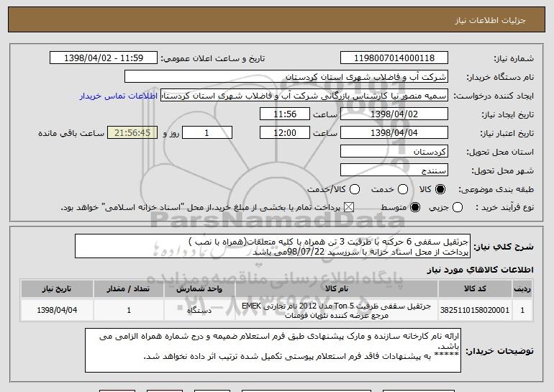Screen dimensions: 554x392
Task: Click the public announcement date field 1398/04/02 - 11:59
Action: click(104, 58)
